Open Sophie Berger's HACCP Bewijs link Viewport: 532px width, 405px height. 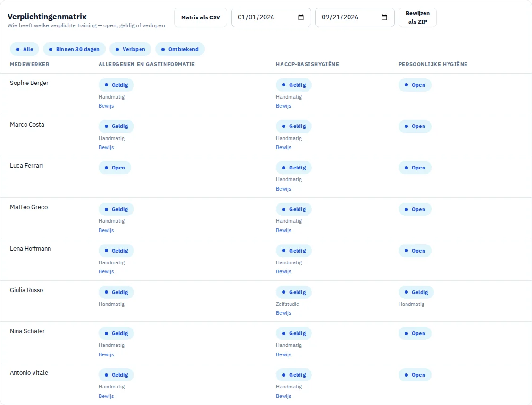click(283, 106)
